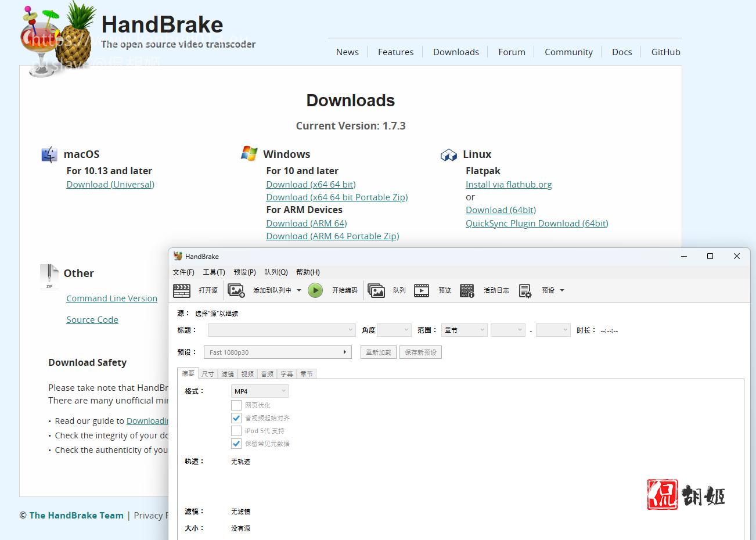The height and width of the screenshot is (540, 756).
Task: Start encoding with the green play button
Action: [315, 290]
